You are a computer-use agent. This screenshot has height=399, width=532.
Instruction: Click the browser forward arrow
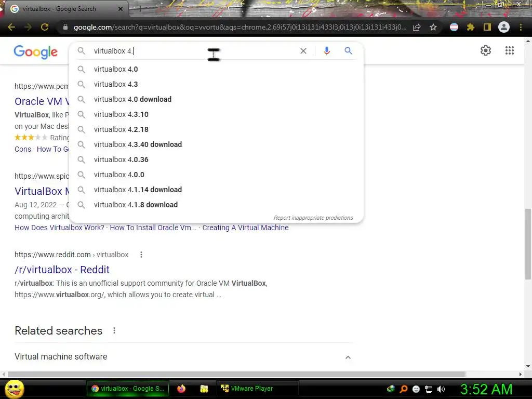(x=28, y=27)
